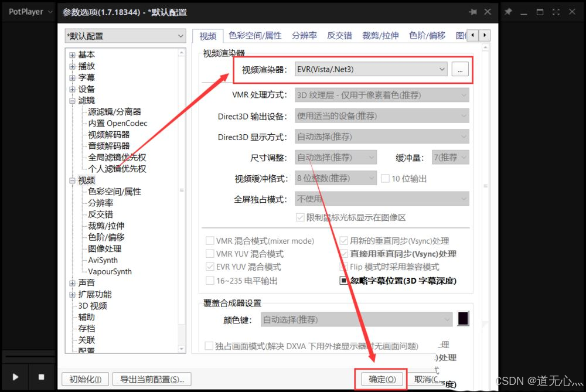Click the tree list scroll-down arrow
This screenshot has width=586, height=392.
182,349
